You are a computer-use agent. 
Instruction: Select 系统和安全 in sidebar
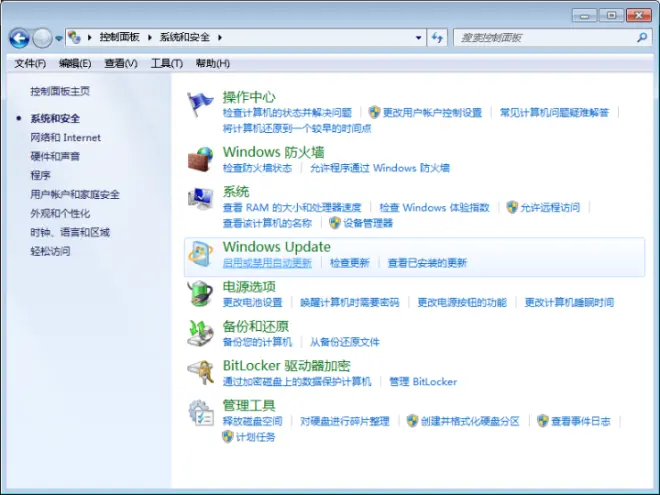tap(55, 119)
